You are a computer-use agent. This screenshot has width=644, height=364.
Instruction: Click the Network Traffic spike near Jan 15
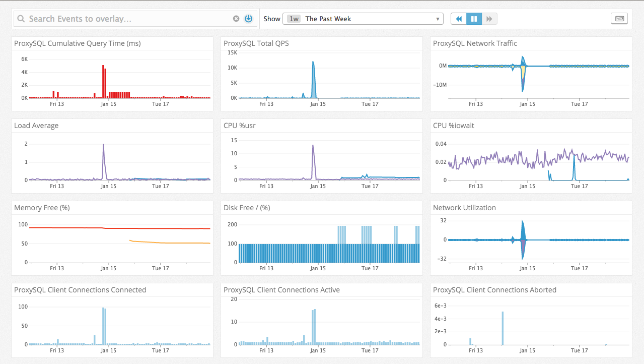pyautogui.click(x=523, y=73)
